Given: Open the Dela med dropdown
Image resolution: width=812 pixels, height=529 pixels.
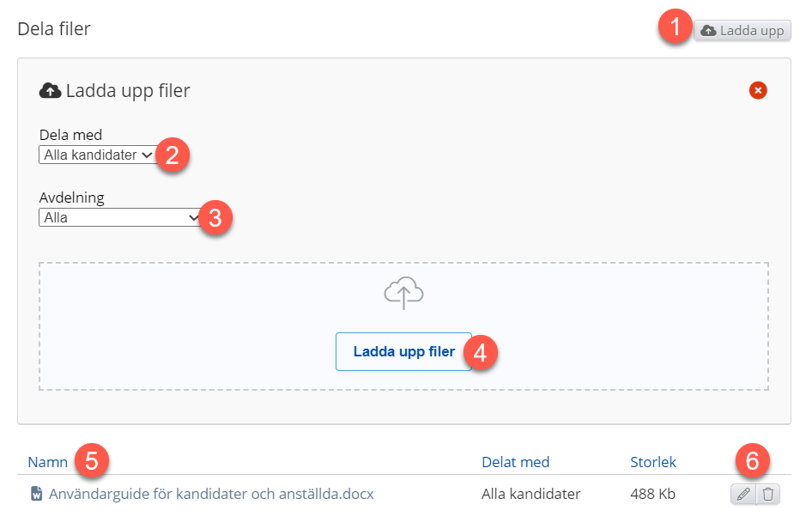Looking at the screenshot, I should coord(98,155).
